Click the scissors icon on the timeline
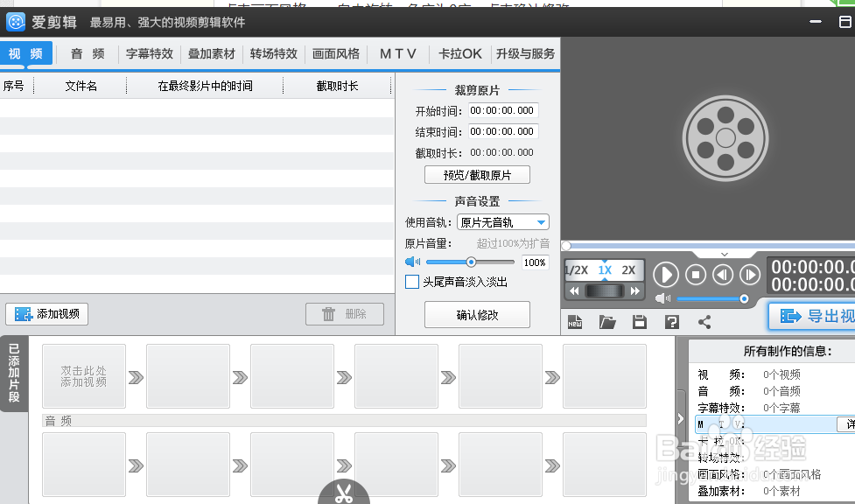 click(x=344, y=491)
